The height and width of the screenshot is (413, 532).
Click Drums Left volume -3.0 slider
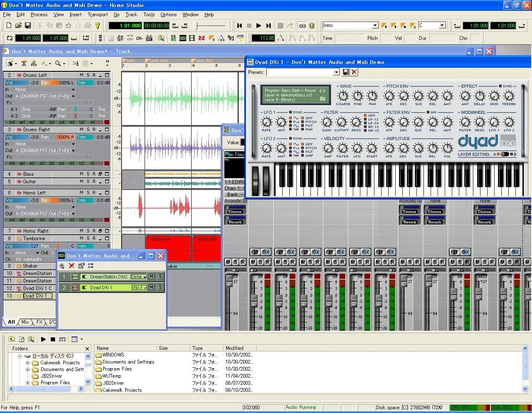coord(22,83)
